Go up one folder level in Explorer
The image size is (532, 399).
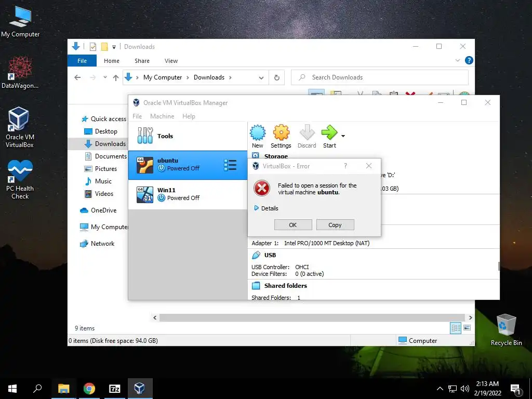coord(116,78)
